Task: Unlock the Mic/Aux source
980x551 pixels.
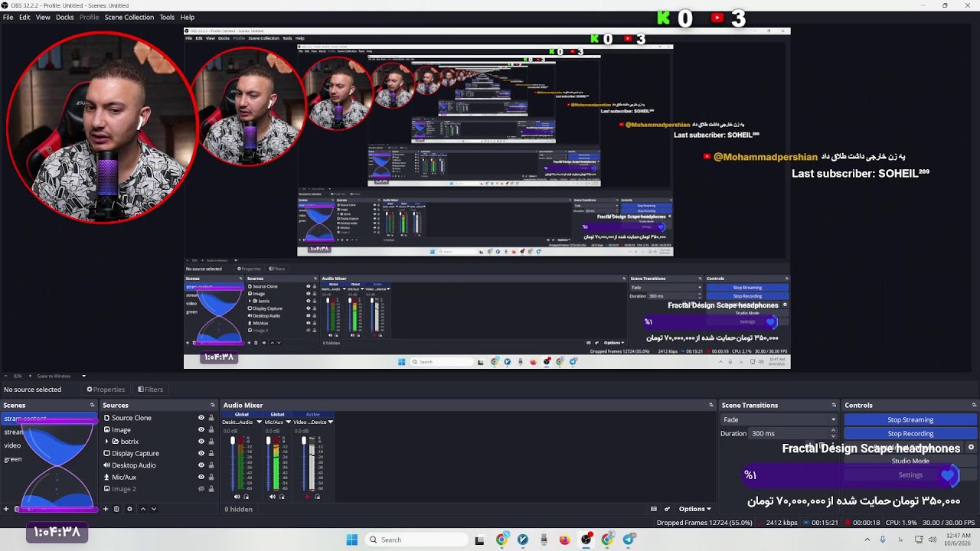Action: click(x=211, y=478)
